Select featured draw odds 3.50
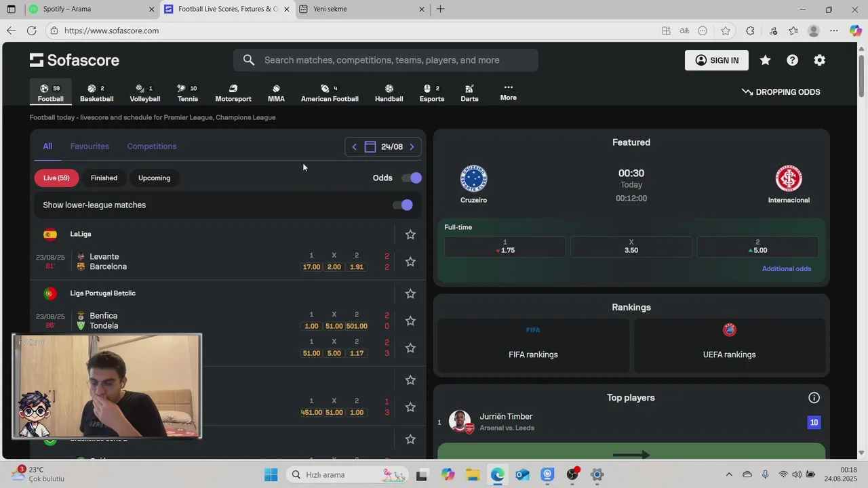Screen dimensions: 868x488 (x=631, y=247)
